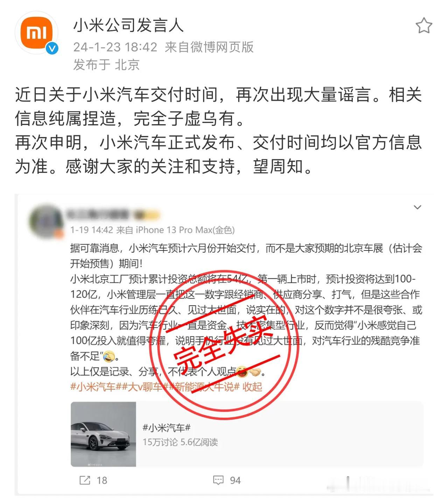Click the handshake emoji in quoted post
The height and width of the screenshot is (502, 448).
(255, 372)
